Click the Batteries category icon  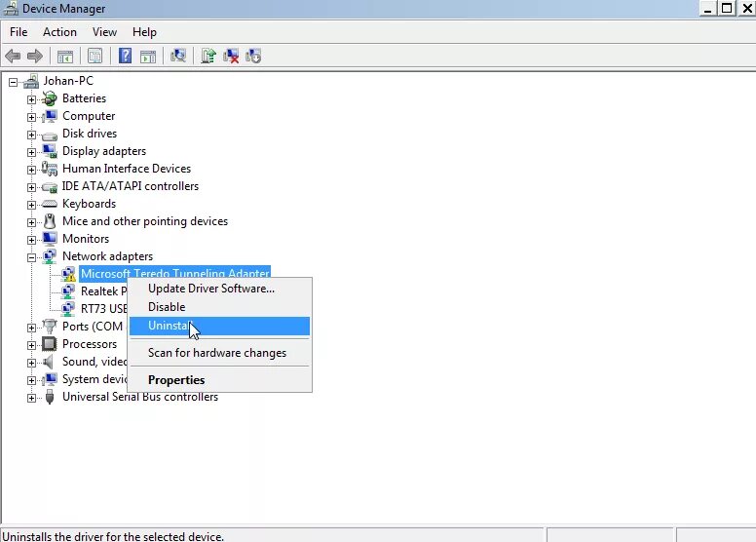[49, 98]
